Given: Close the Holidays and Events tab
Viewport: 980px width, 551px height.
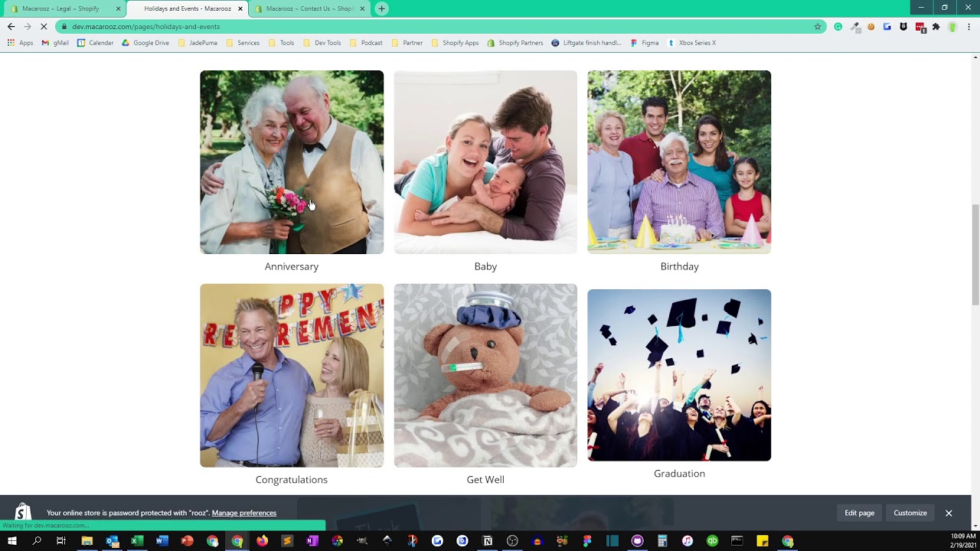Looking at the screenshot, I should 240,8.
